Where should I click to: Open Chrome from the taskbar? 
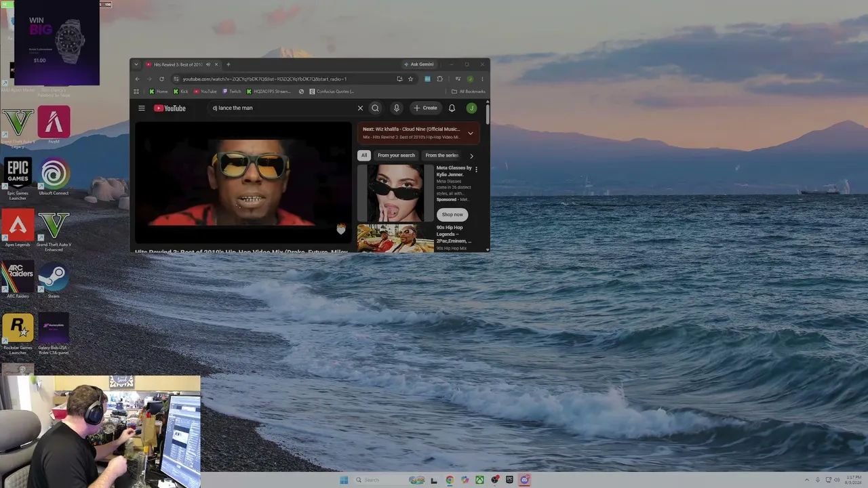450,480
